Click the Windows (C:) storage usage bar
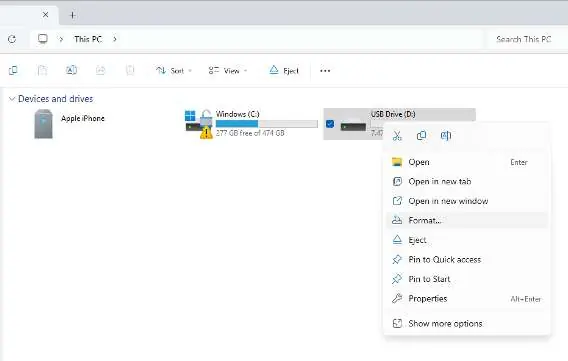The width and height of the screenshot is (568, 361). click(267, 124)
